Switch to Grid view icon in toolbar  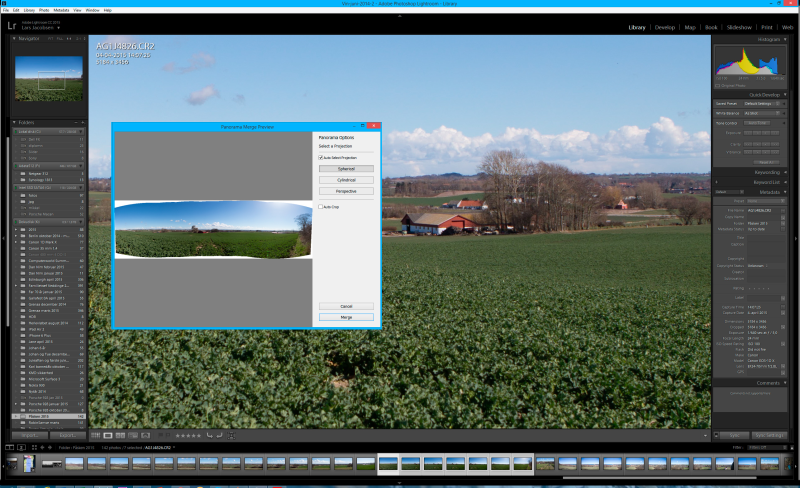coord(95,435)
